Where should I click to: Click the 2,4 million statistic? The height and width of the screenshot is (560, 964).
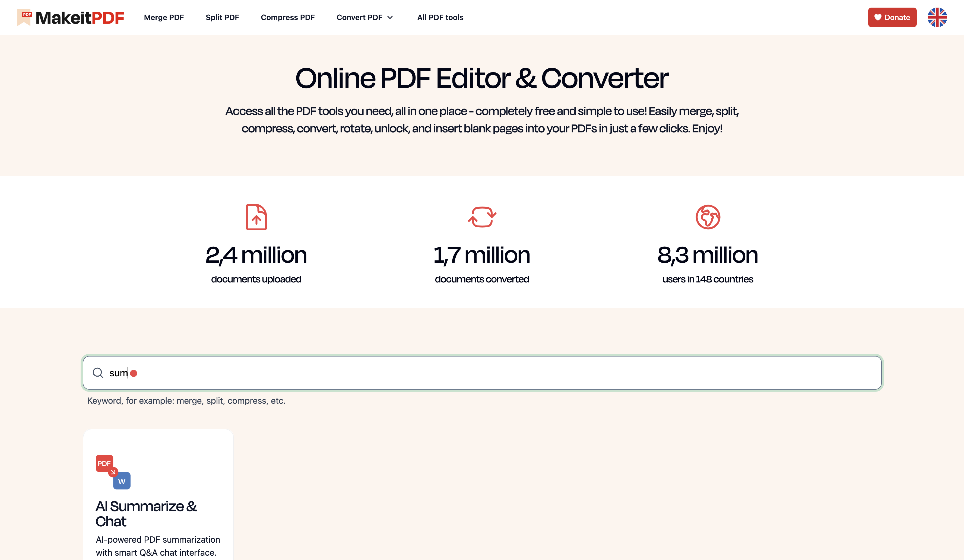(x=257, y=254)
